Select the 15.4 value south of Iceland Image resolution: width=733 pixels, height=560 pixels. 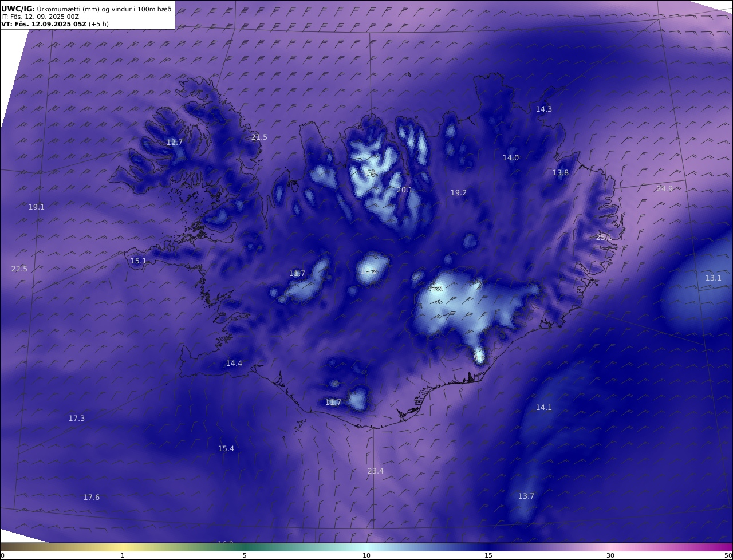(226, 448)
